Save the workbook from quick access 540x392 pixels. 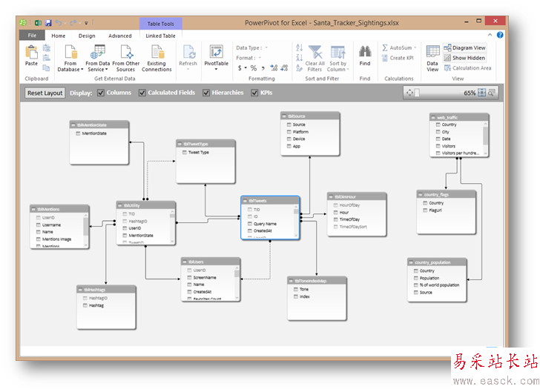48,23
